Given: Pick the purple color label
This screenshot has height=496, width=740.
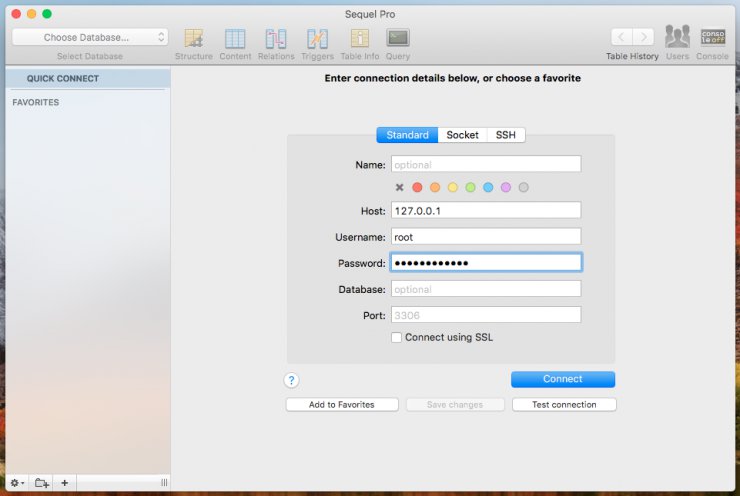Looking at the screenshot, I should [506, 187].
